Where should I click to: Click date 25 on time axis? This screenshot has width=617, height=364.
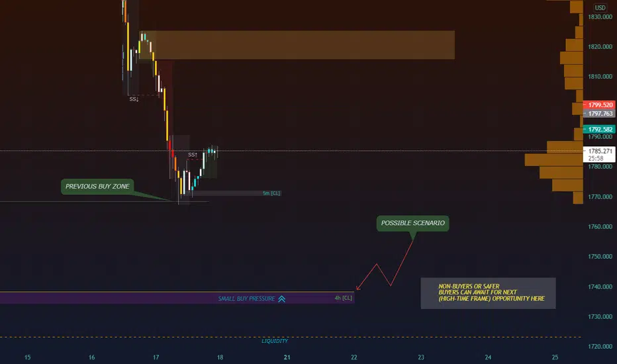click(x=555, y=357)
